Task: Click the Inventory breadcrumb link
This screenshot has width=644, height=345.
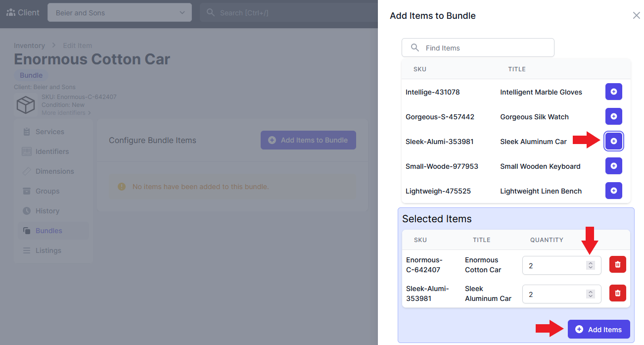Action: [x=29, y=46]
